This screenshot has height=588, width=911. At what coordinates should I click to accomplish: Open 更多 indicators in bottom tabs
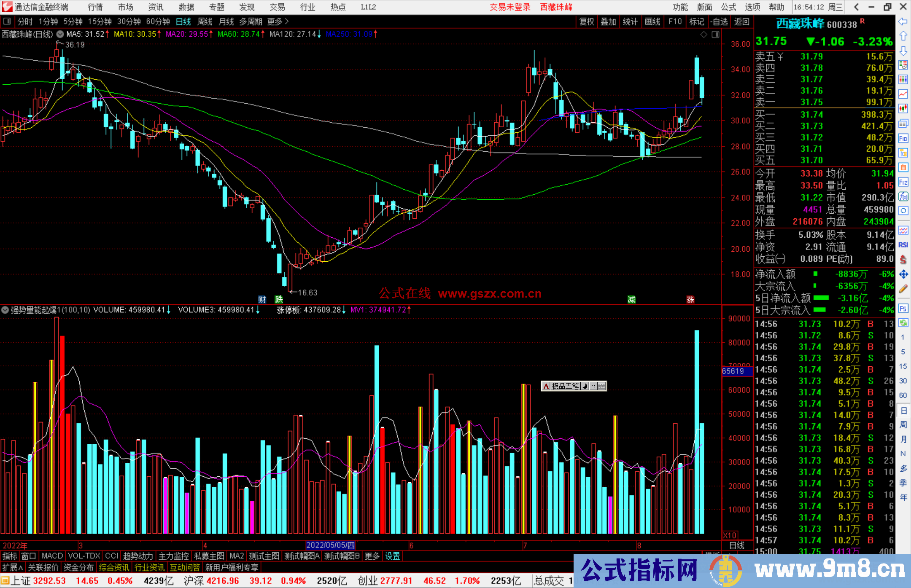(372, 556)
